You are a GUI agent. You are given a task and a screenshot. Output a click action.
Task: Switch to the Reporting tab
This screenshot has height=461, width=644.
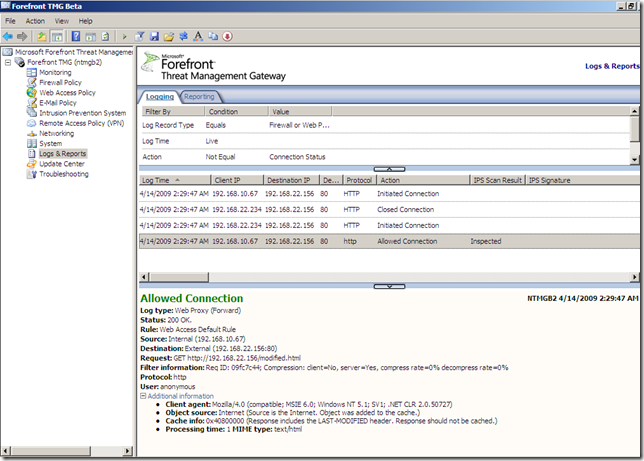click(x=200, y=97)
